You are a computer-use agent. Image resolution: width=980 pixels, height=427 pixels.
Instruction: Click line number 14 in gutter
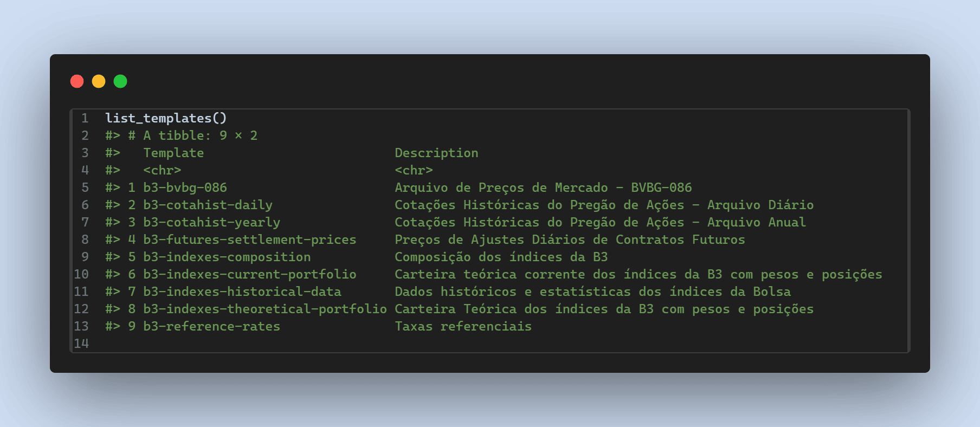pyautogui.click(x=81, y=344)
